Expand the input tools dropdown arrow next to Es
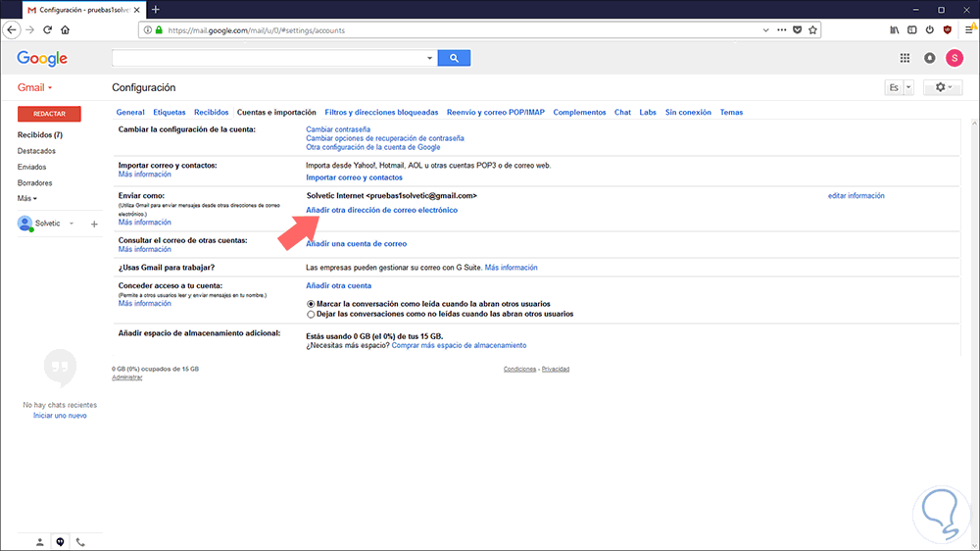Image resolution: width=980 pixels, height=551 pixels. 908,87
